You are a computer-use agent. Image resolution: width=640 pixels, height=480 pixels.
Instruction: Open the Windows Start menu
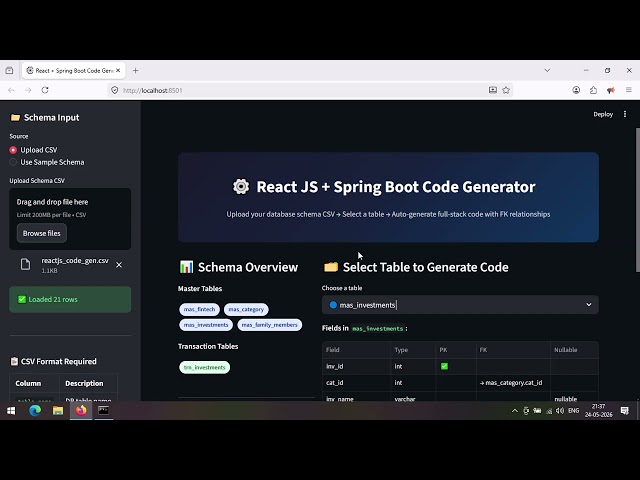11,411
